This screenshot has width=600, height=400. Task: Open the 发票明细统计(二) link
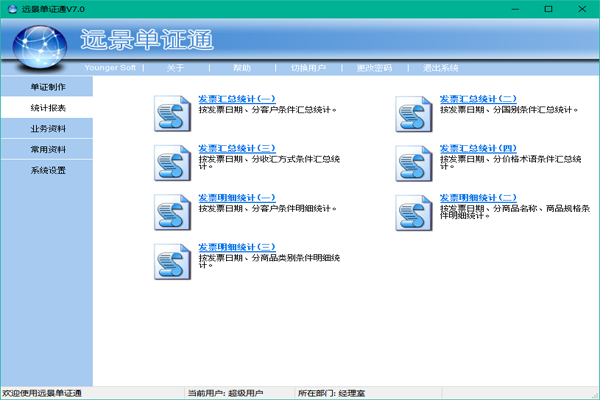click(478, 198)
